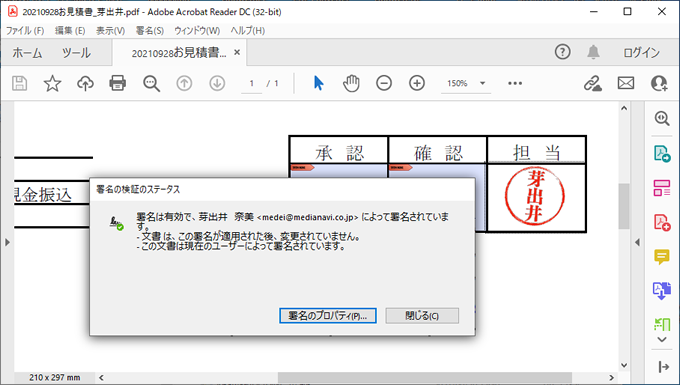680x385 pixels.
Task: Click vertical scrollbar down arrow
Action: [624, 365]
